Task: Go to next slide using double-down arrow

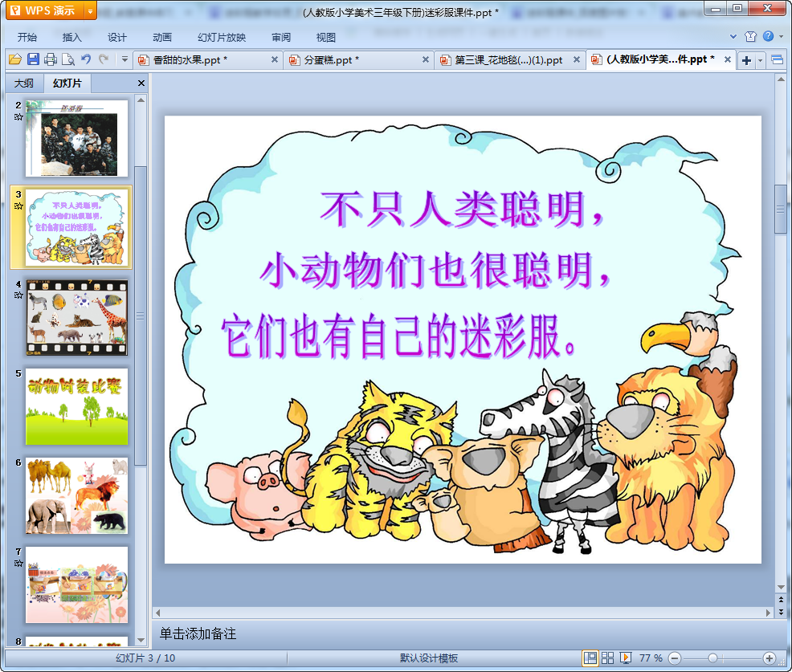Action: coord(781,612)
